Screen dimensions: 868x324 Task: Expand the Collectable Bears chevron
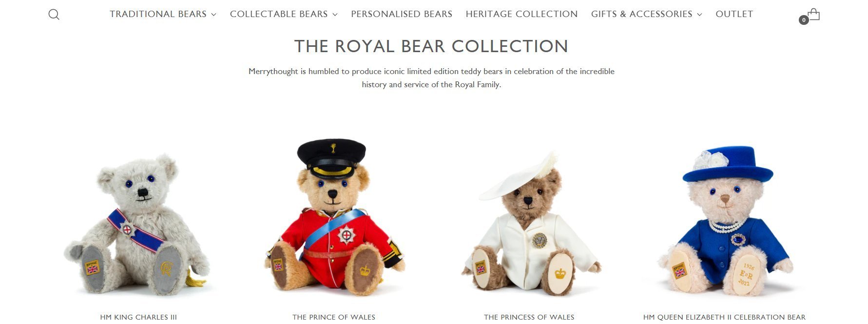[335, 15]
